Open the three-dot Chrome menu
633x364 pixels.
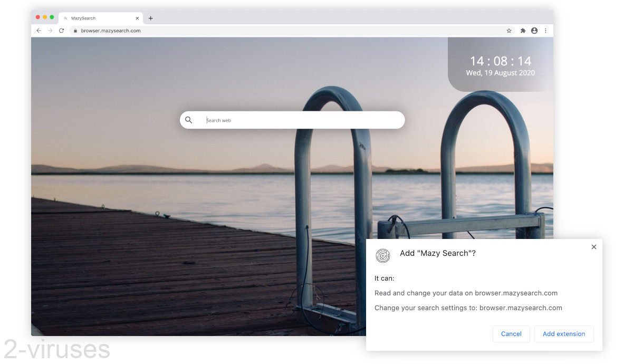(x=545, y=31)
